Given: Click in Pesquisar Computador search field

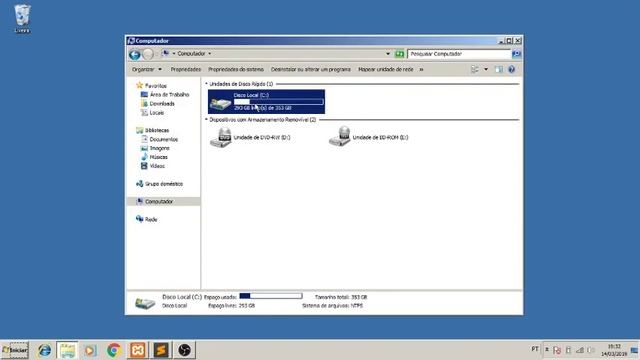Looking at the screenshot, I should pos(459,54).
